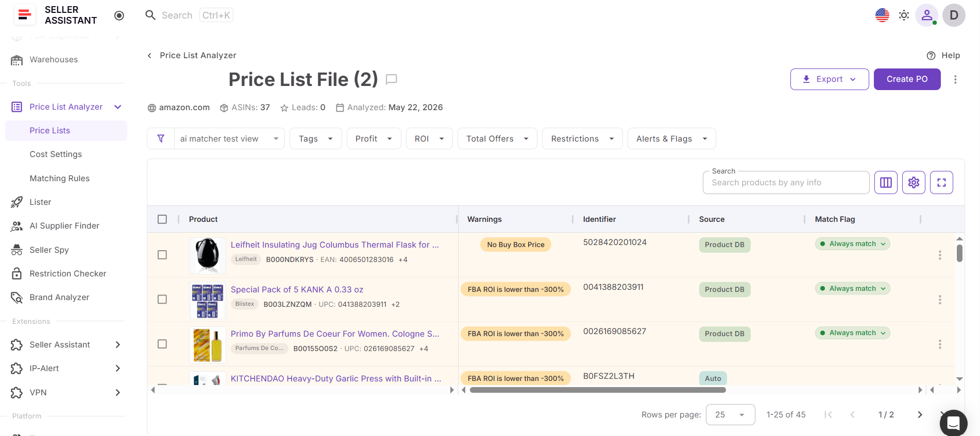The image size is (980, 436).
Task: Open Cost Settings in the sidebar
Action: (x=56, y=154)
